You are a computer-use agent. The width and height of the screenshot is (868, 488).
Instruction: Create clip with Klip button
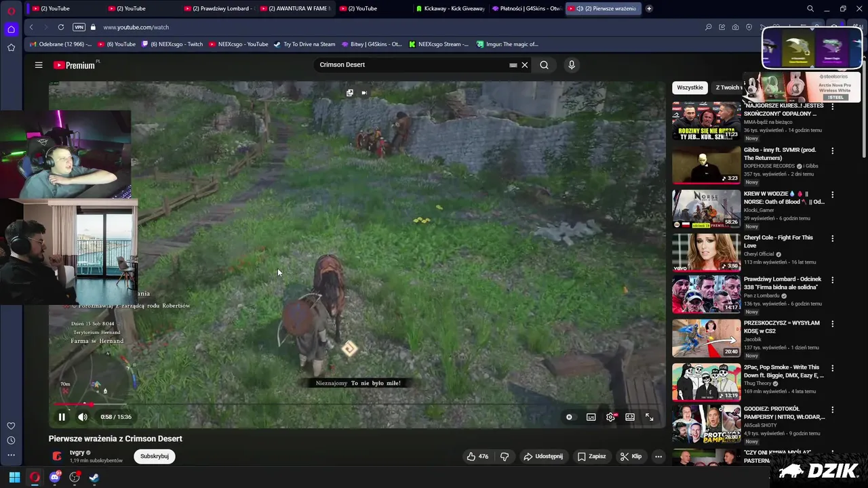pos(631,456)
